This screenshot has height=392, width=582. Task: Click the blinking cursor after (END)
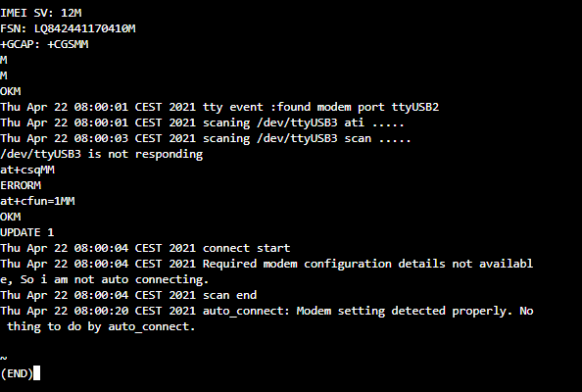pos(37,373)
